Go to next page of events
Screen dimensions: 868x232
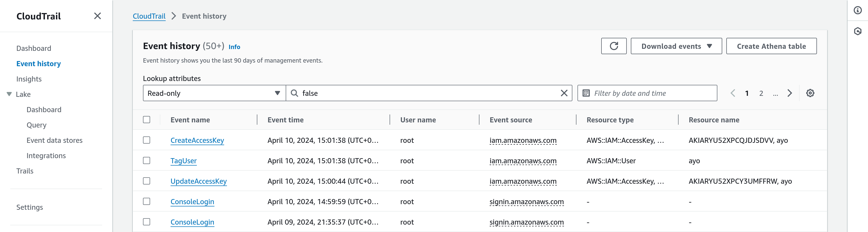(x=789, y=93)
